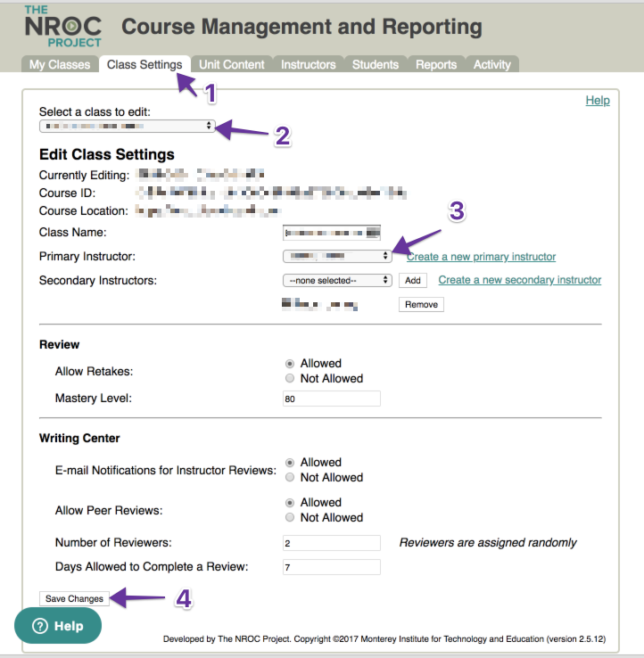Click the Add secondary instructor button

(x=413, y=280)
